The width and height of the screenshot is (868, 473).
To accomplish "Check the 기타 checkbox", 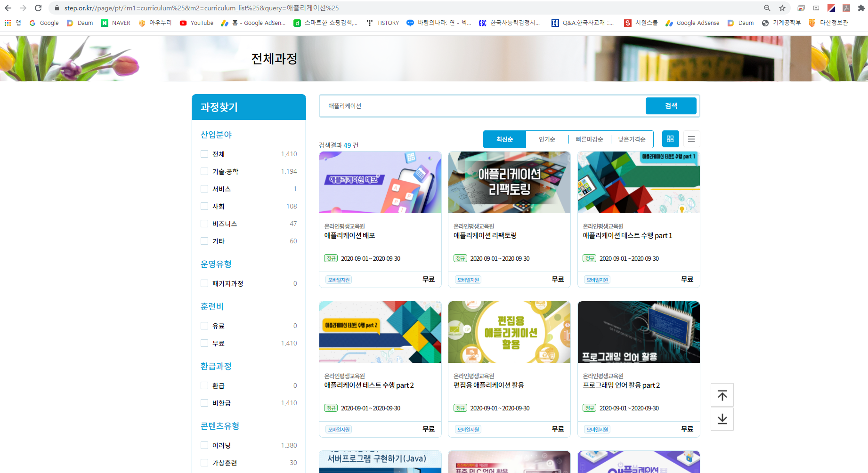I will coord(204,241).
